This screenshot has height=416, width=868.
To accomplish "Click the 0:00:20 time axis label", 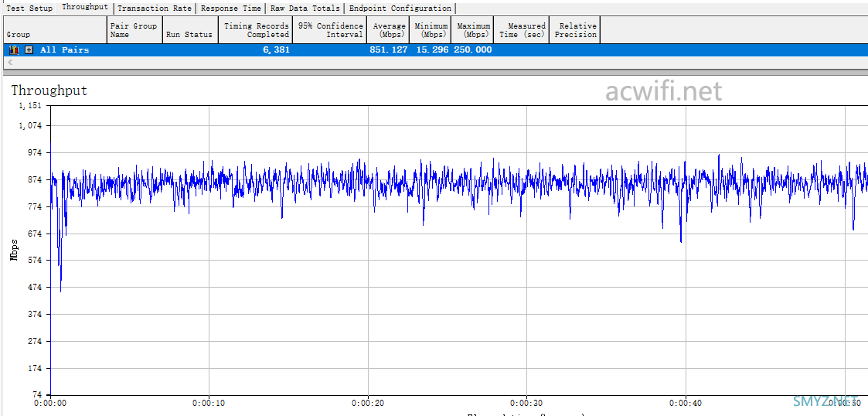I will pos(368,404).
